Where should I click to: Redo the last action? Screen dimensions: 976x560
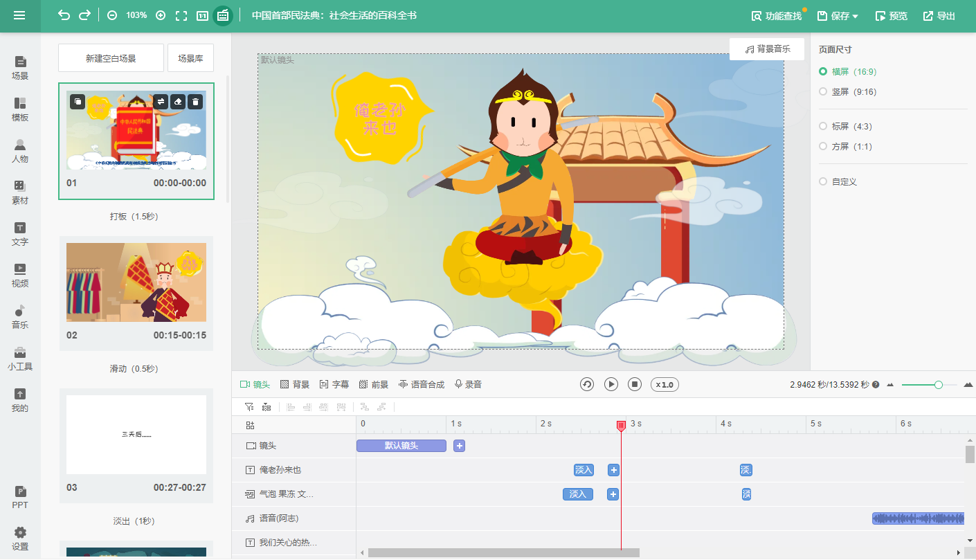pos(84,15)
